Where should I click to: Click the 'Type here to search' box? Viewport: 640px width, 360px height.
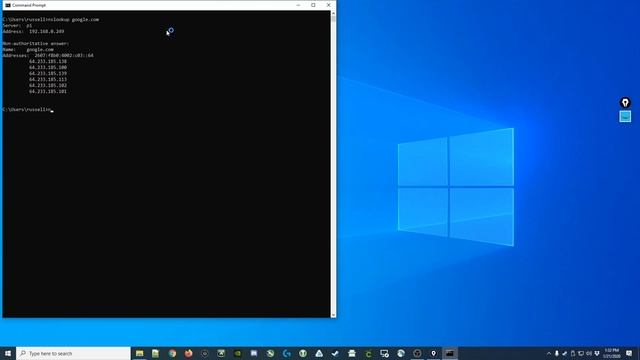[73, 353]
